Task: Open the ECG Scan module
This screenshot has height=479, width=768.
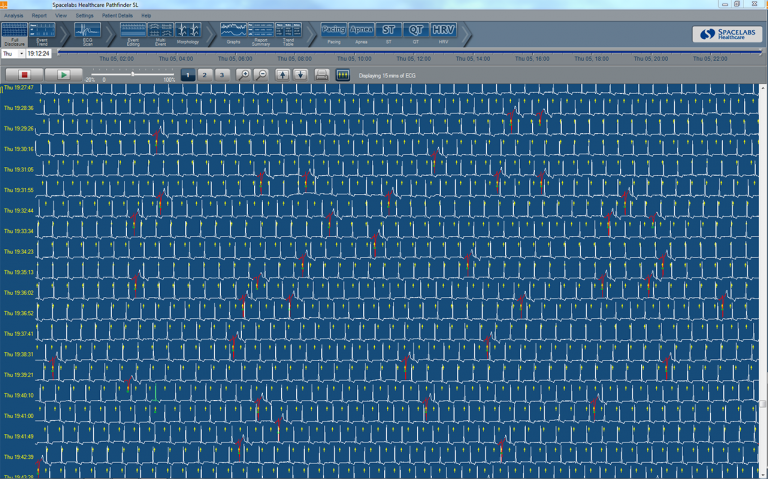Action: click(x=87, y=34)
